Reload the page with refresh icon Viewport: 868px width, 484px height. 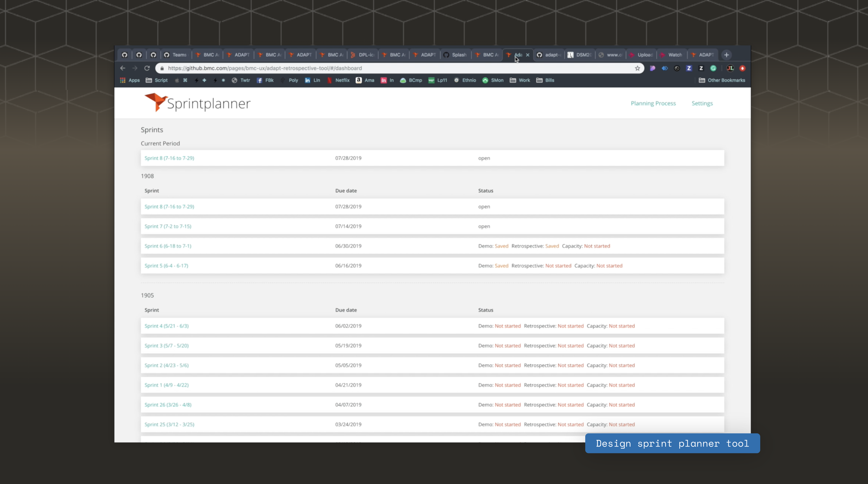[x=147, y=68]
